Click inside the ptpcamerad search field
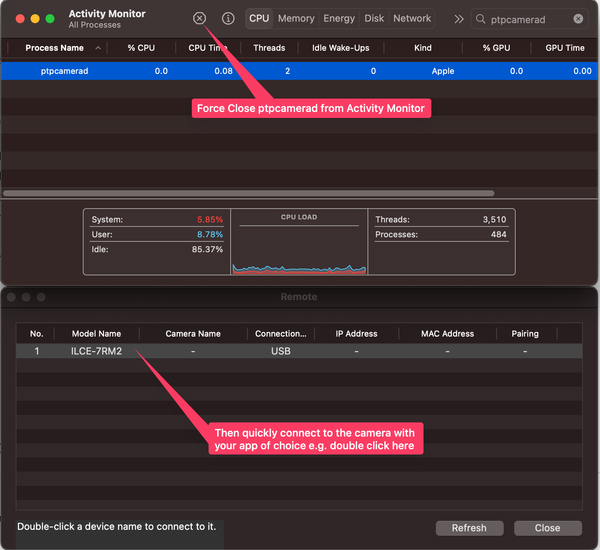 (530, 19)
